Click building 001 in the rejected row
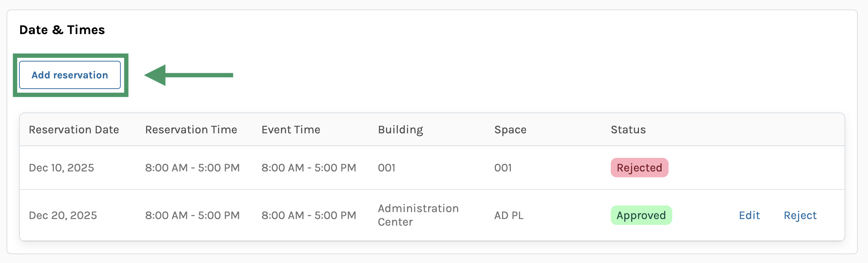The height and width of the screenshot is (263, 868). coord(386,168)
